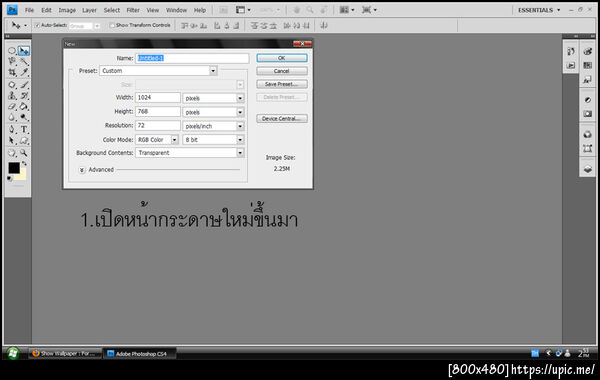Click Cancel in the New dialog
This screenshot has height=380, width=600.
pyautogui.click(x=282, y=71)
